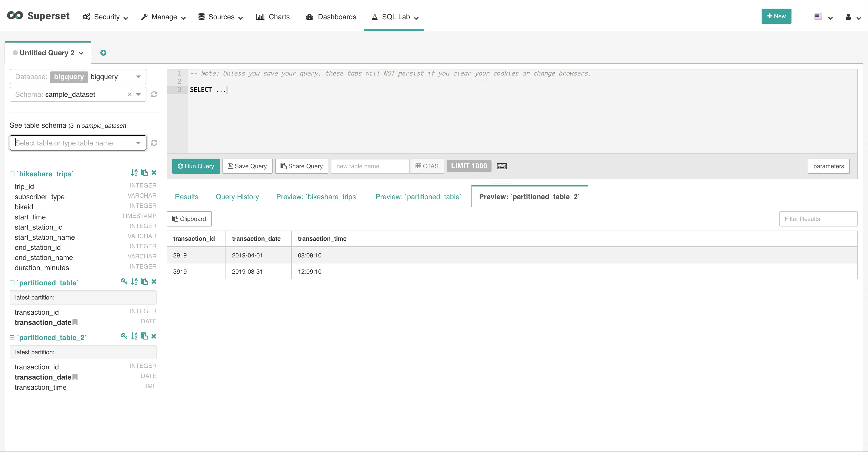868x452 pixels.
Task: Clear the sample_dataset schema selection
Action: coord(129,94)
